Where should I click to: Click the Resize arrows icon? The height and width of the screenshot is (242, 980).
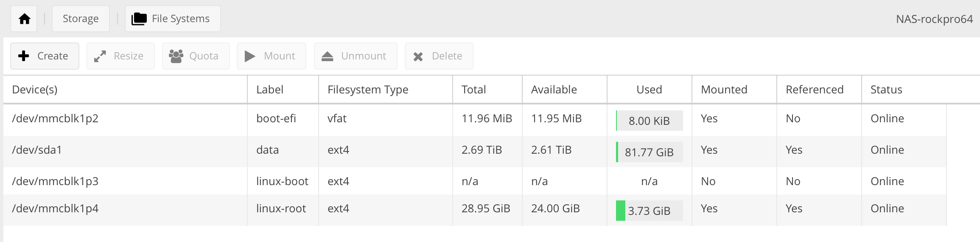[x=100, y=56]
